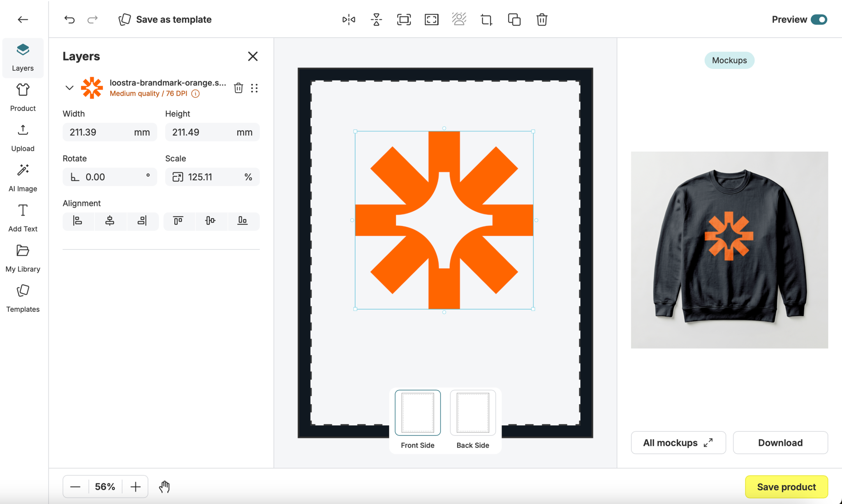
Task: Switch to the Back Side view
Action: 473,413
